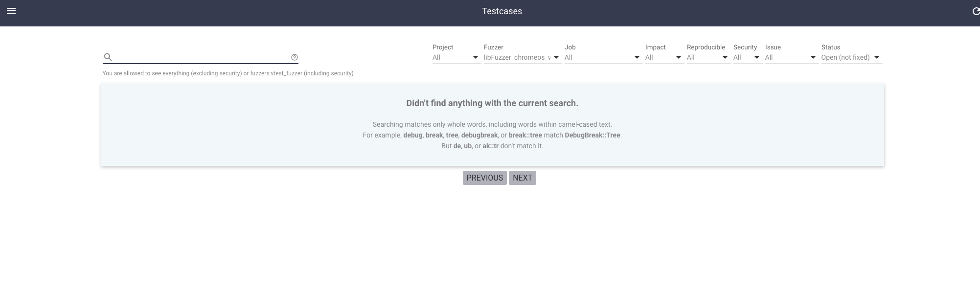Image resolution: width=980 pixels, height=296 pixels.
Task: Open the Security filter dropdown
Action: [748, 57]
